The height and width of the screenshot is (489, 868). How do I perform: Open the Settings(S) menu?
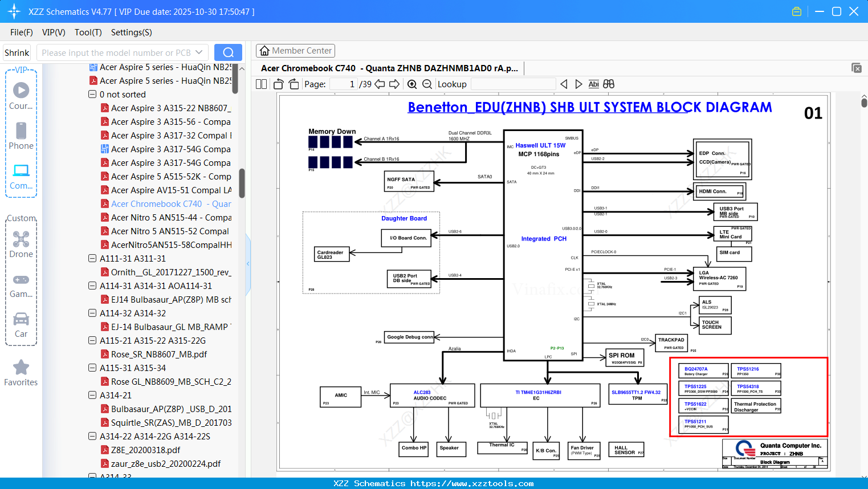(x=131, y=32)
